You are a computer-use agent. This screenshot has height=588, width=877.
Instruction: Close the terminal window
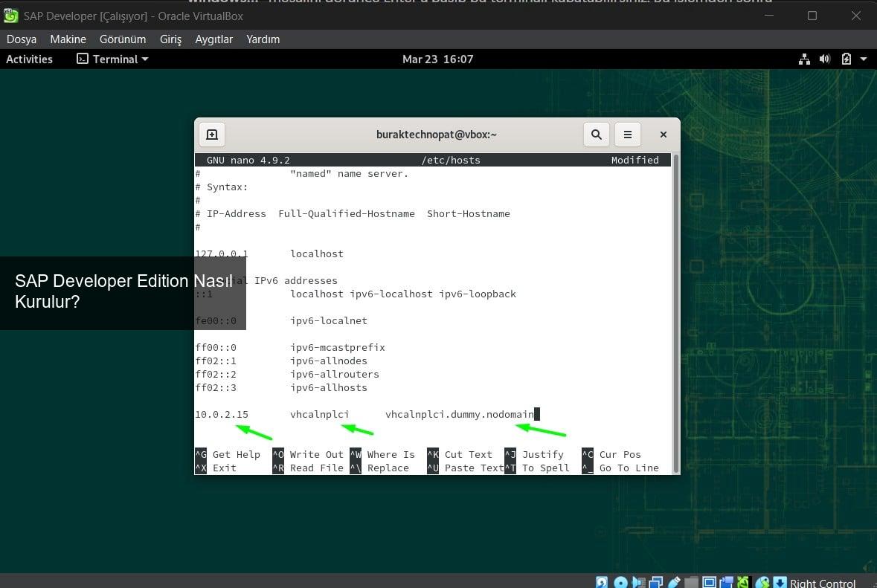[x=663, y=135]
